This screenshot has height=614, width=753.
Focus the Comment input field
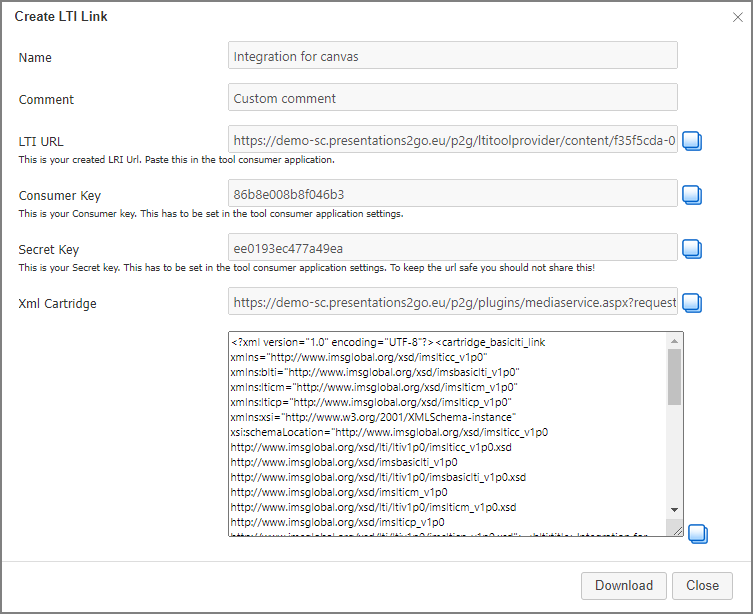453,97
